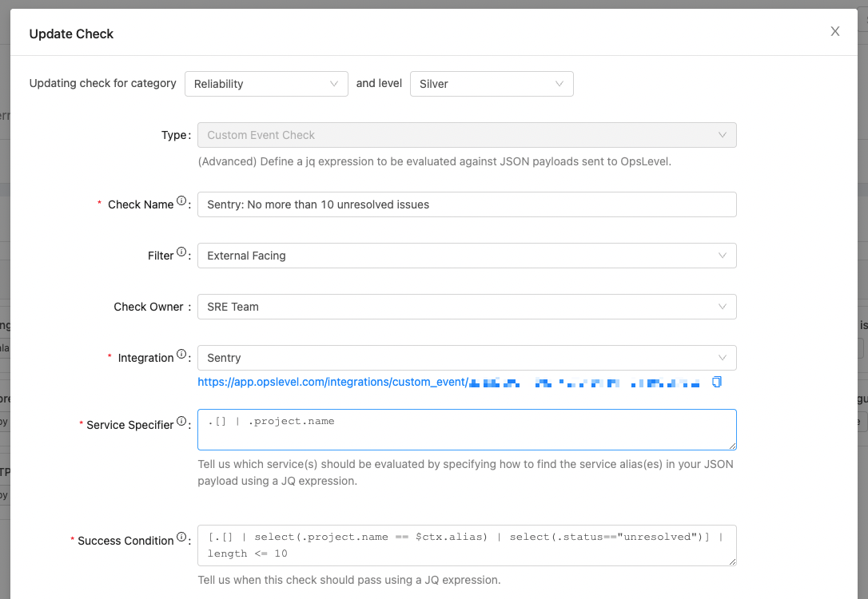Click inside the Success Condition textarea
868x599 pixels.
tap(467, 545)
